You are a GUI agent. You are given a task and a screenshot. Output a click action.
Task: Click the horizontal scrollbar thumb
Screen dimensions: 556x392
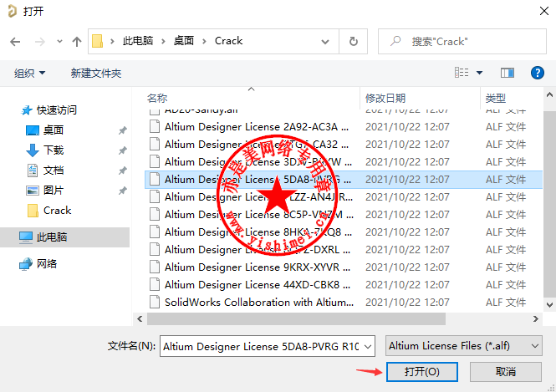point(296,319)
